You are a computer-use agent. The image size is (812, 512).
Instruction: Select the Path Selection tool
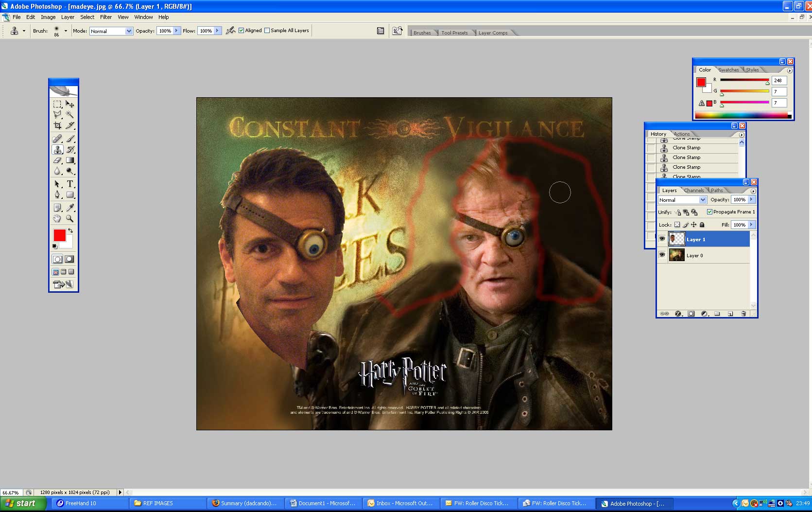[x=57, y=184]
